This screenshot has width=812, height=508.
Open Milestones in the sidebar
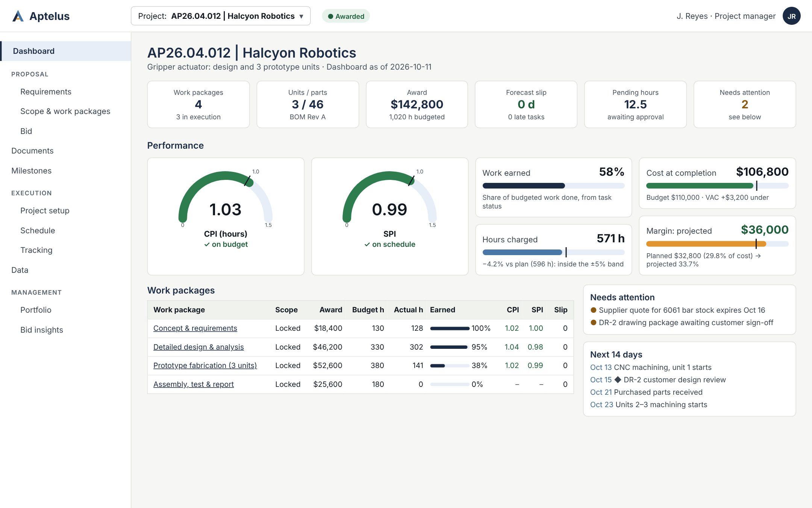pos(32,171)
